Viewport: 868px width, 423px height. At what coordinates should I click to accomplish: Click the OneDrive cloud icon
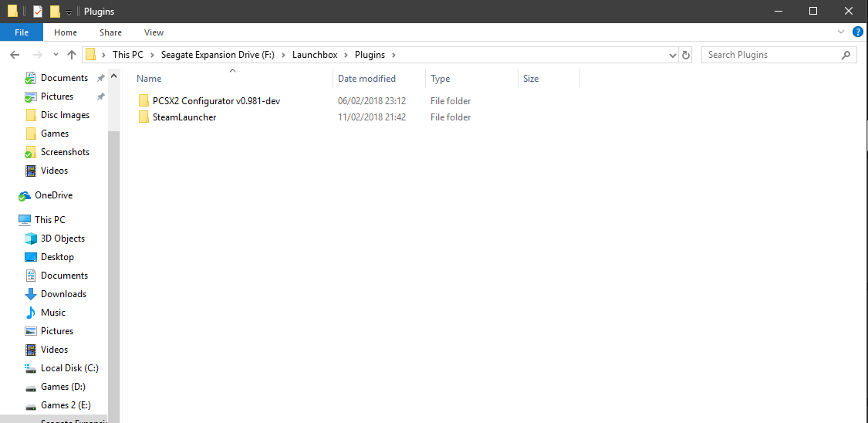25,195
